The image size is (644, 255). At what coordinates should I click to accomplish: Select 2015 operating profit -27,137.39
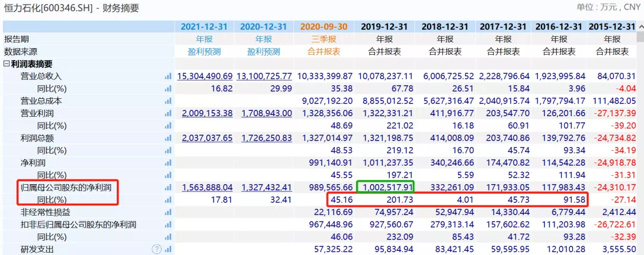(614, 113)
